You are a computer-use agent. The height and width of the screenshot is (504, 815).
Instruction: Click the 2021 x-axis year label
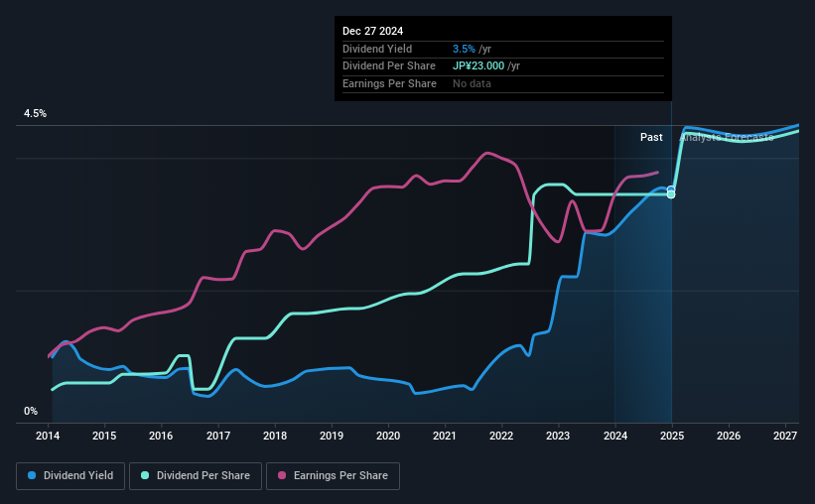pos(445,436)
